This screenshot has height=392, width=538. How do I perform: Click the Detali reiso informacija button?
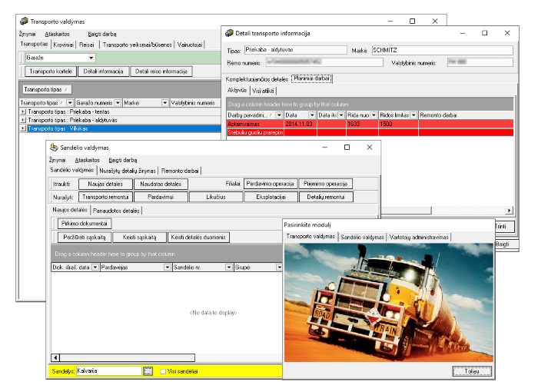click(161, 71)
